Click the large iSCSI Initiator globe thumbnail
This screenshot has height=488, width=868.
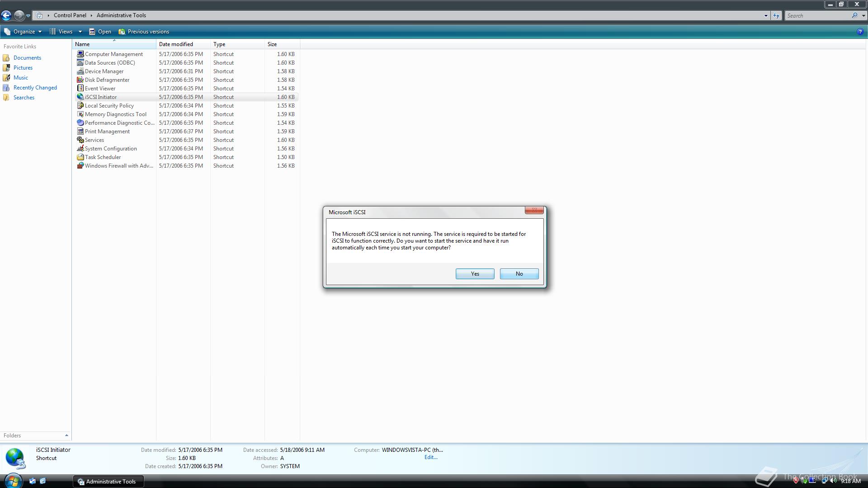(x=15, y=459)
